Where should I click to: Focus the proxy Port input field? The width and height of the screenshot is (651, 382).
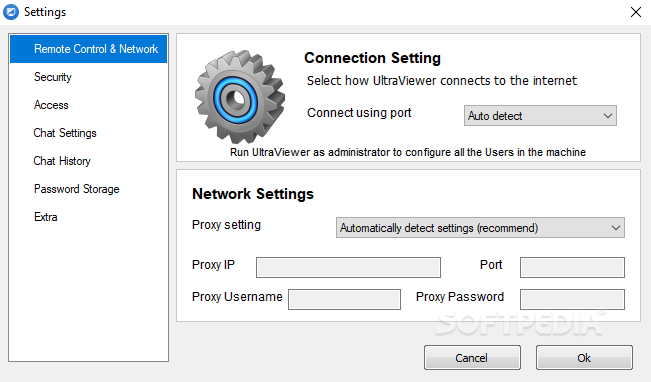point(572,267)
